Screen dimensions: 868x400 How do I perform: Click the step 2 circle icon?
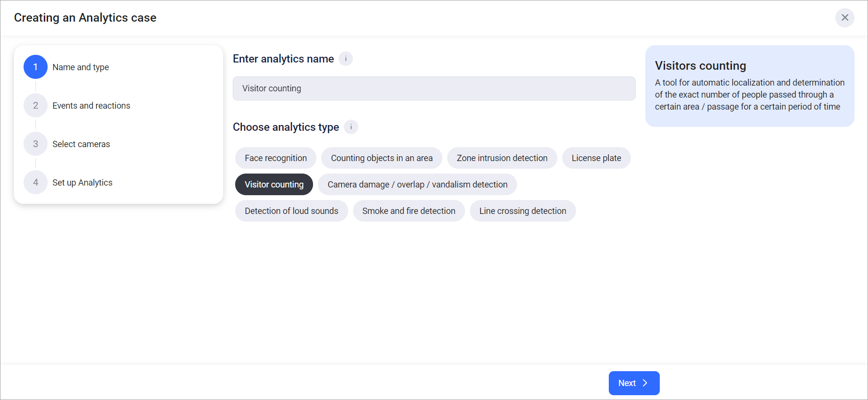[x=36, y=105]
